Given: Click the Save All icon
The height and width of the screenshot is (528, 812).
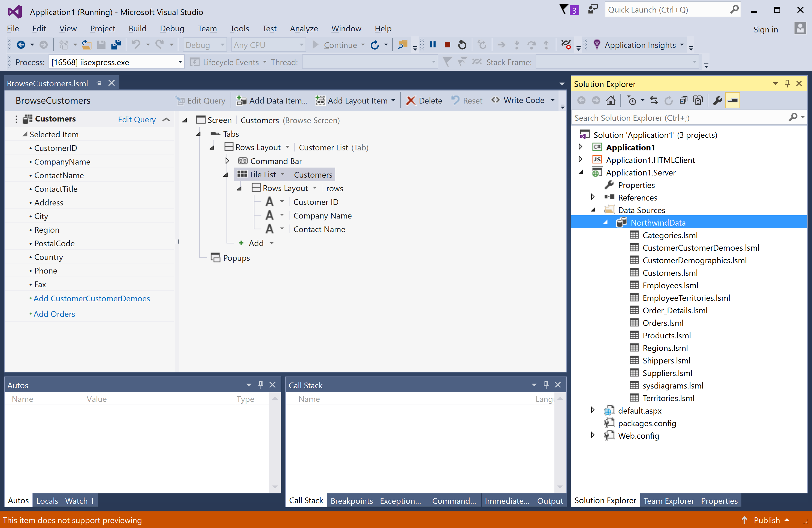Looking at the screenshot, I should tap(116, 45).
